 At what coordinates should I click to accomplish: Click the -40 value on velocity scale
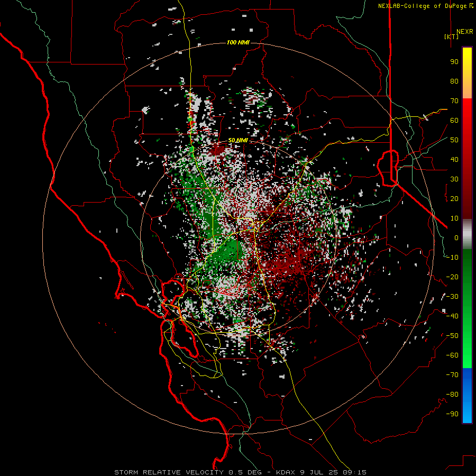click(x=452, y=316)
